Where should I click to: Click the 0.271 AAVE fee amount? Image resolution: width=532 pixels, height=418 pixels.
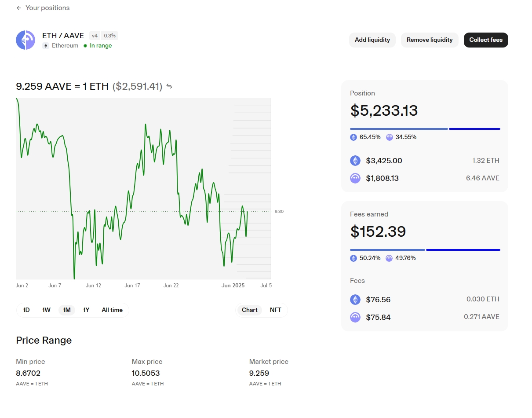click(x=481, y=317)
